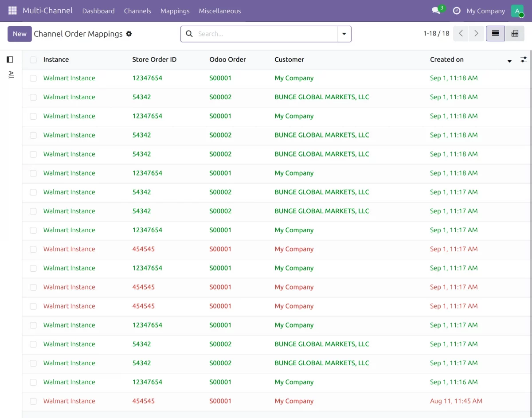Go to the next page of records
532x418 pixels.
click(x=476, y=34)
